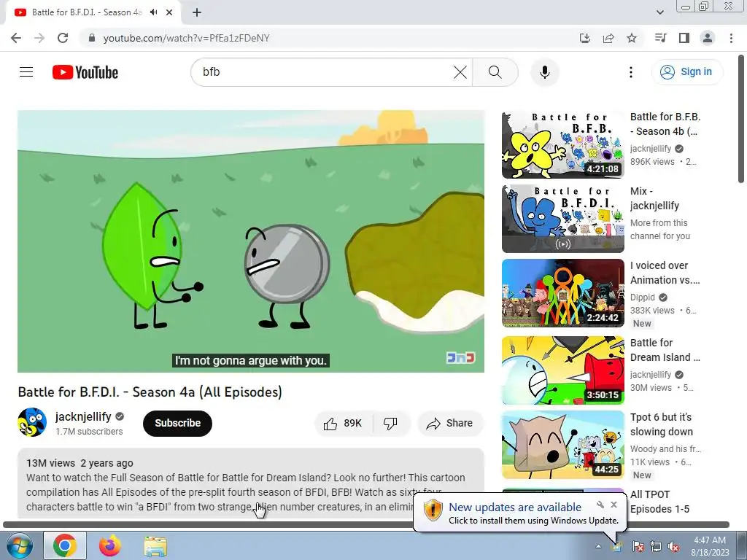Reload the page

click(63, 38)
